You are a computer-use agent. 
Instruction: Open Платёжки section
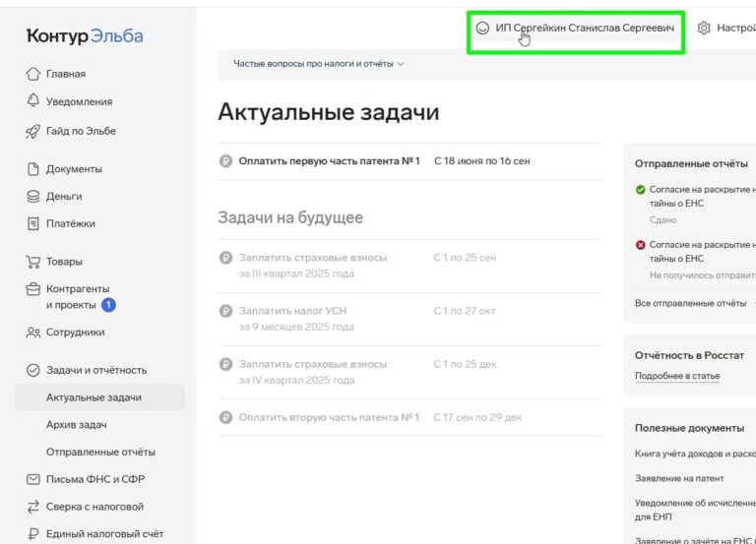pos(71,223)
